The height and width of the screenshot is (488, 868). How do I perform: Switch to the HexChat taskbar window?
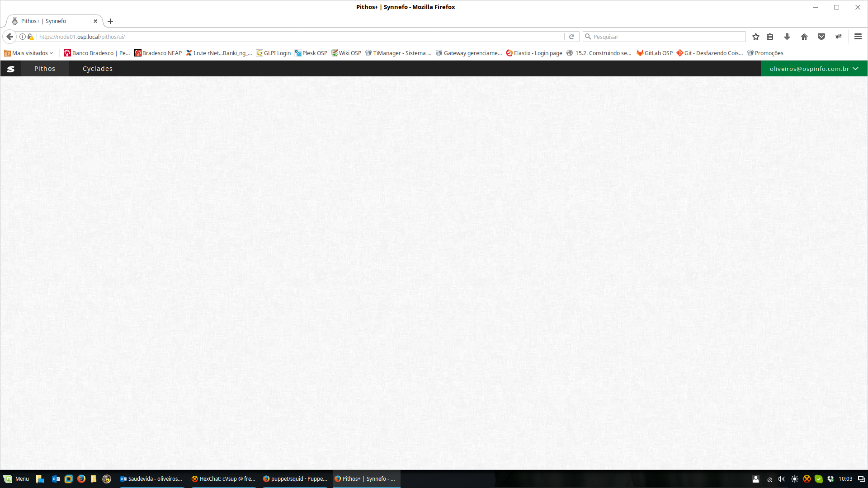(x=223, y=479)
